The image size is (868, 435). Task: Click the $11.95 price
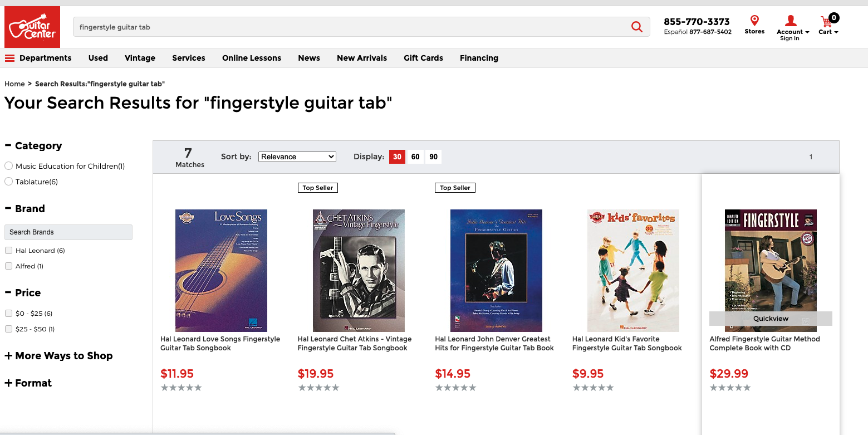coord(177,374)
